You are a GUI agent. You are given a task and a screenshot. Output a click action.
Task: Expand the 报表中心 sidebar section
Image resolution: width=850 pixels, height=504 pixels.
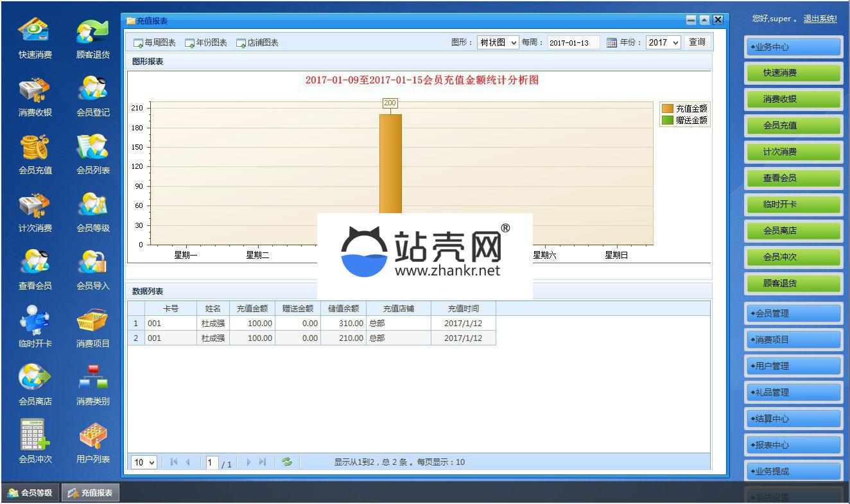793,445
